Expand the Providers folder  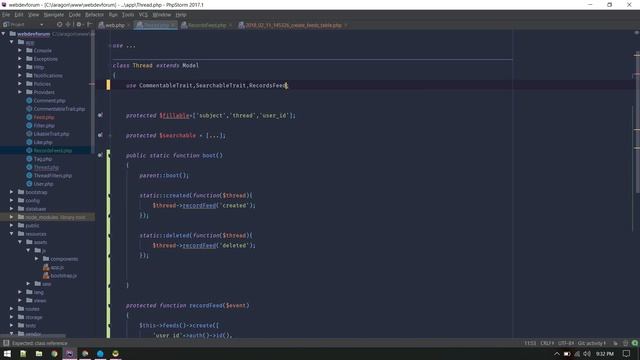(x=20, y=92)
